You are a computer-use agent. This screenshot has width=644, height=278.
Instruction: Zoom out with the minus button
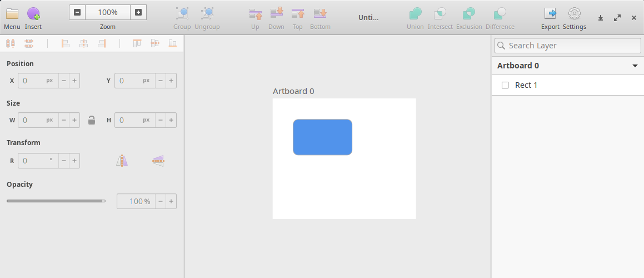point(77,12)
